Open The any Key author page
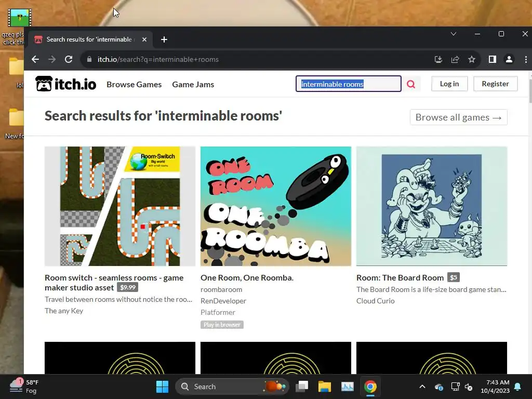This screenshot has width=532, height=399. pyautogui.click(x=64, y=311)
